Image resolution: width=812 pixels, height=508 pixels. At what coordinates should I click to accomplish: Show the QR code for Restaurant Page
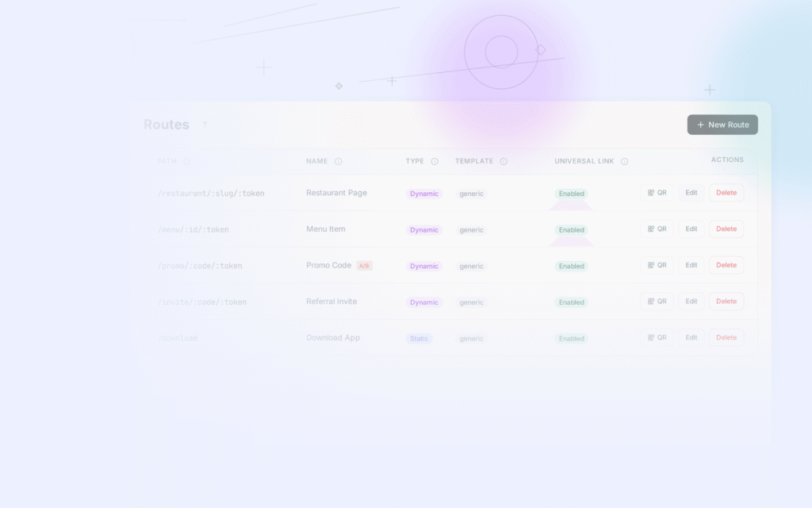657,193
